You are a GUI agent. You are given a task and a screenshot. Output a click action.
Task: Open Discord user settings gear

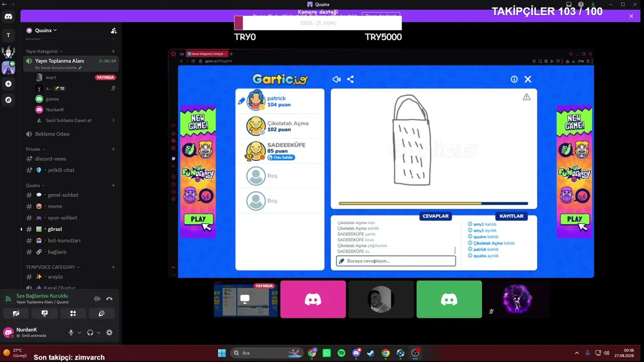109,332
